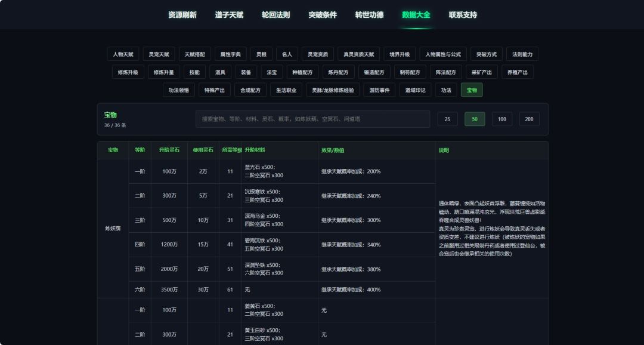Switch to the 游历事件 category
The image size is (644, 345).
pyautogui.click(x=379, y=90)
